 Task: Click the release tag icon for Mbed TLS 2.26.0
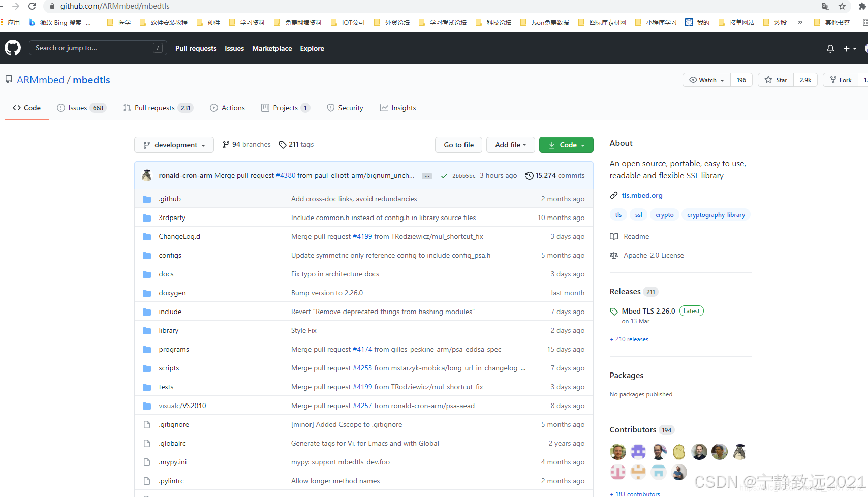(x=614, y=312)
